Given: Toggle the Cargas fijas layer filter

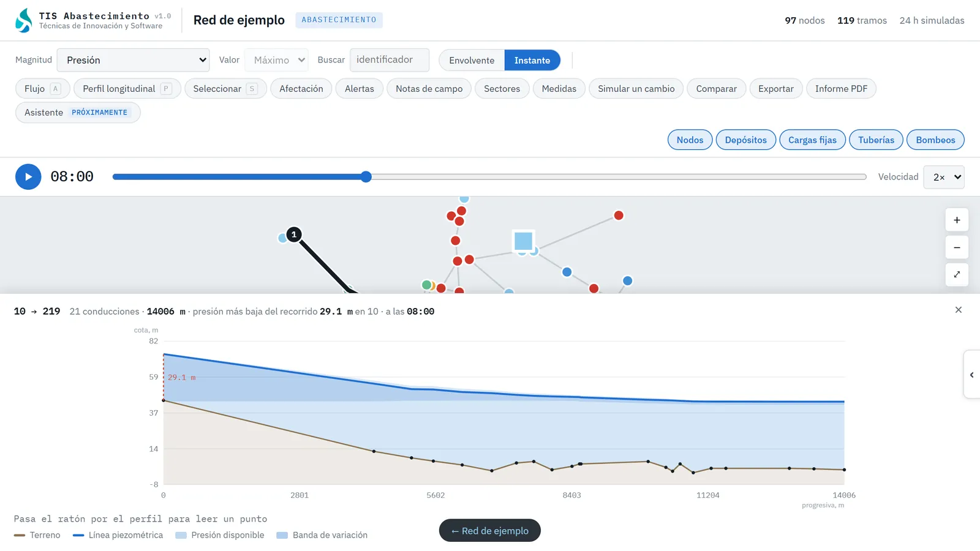Looking at the screenshot, I should pyautogui.click(x=813, y=140).
